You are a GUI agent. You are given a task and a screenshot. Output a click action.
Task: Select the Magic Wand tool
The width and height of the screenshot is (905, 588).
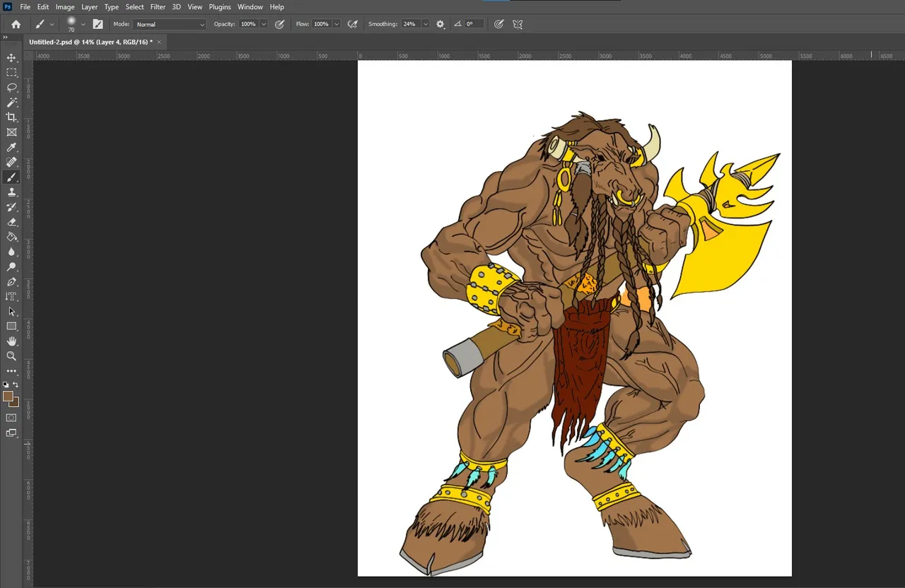[x=11, y=102]
